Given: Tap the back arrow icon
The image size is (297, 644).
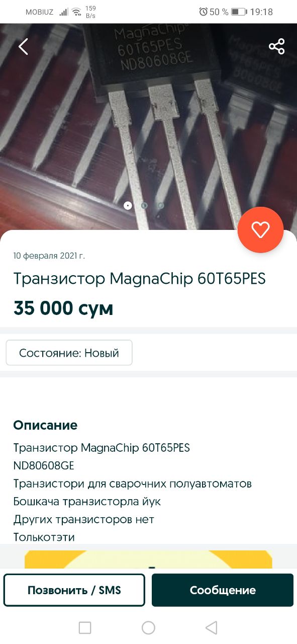Looking at the screenshot, I should pyautogui.click(x=23, y=47).
